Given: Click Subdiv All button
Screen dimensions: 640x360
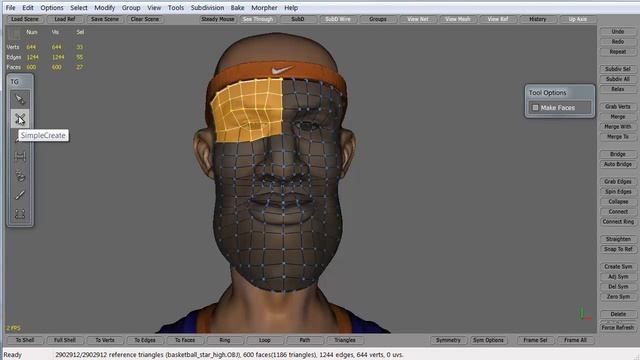Looking at the screenshot, I should pyautogui.click(x=618, y=79).
